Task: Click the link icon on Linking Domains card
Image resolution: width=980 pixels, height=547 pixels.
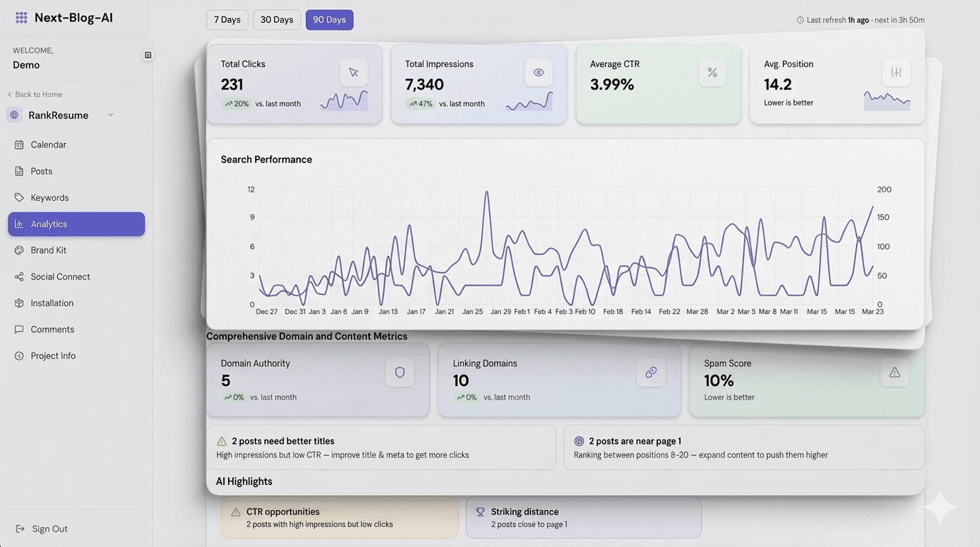Action: tap(650, 372)
